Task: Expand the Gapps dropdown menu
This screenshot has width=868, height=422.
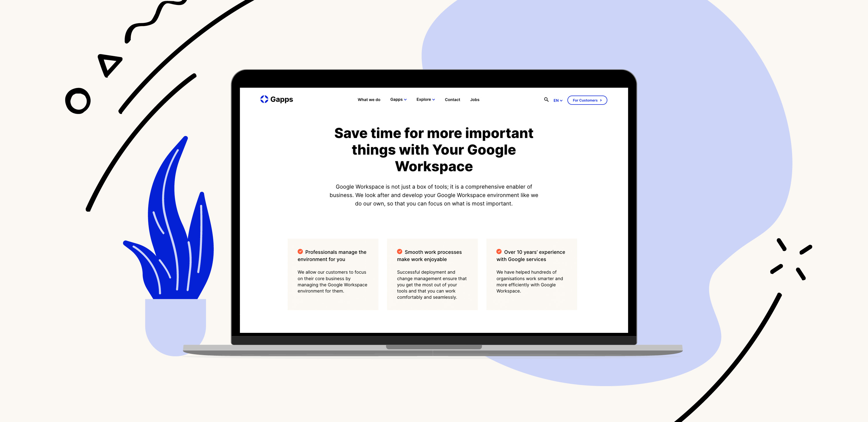Action: [x=398, y=100]
